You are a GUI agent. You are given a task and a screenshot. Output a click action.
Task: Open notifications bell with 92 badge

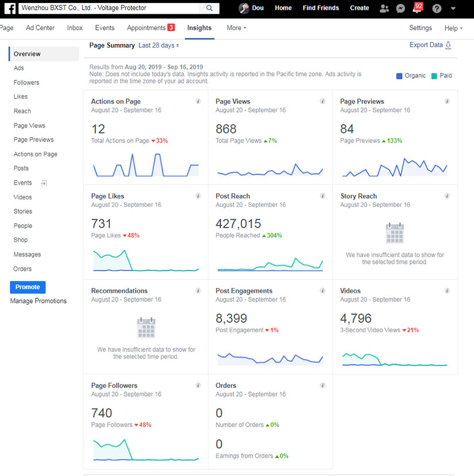coord(417,8)
